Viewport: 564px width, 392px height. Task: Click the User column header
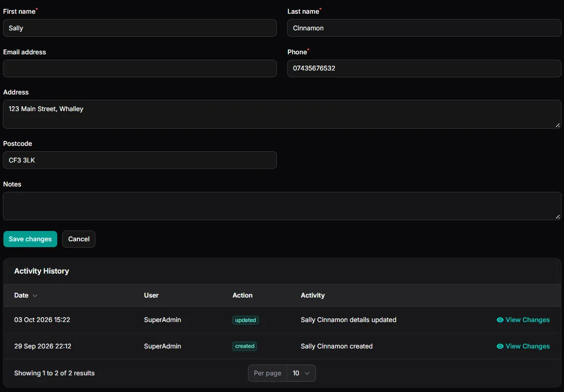[151, 295]
